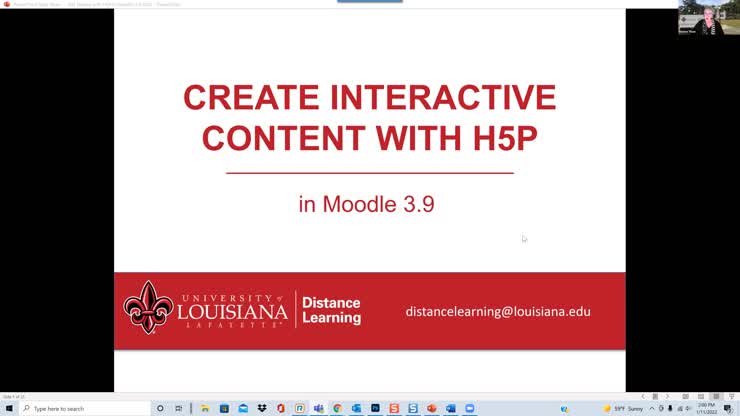740x416 pixels.
Task: Open Task View on the taskbar
Action: pos(178,408)
